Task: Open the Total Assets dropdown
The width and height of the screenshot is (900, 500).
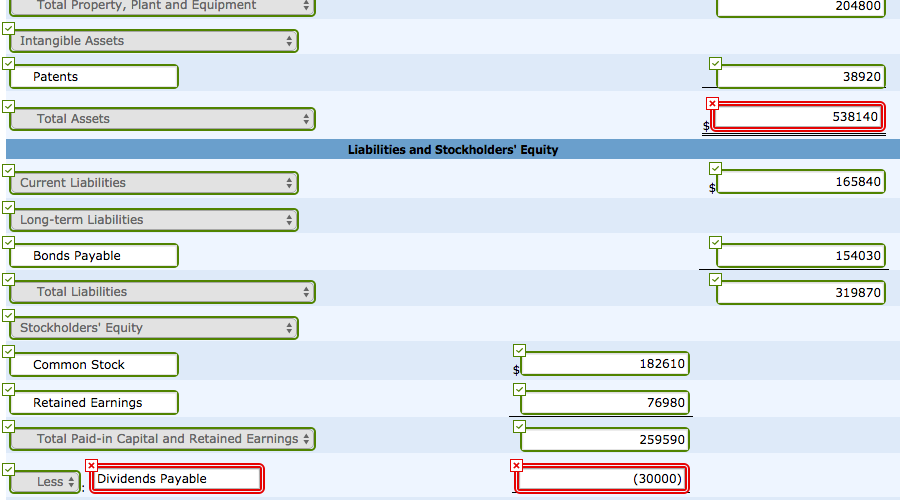Action: pyautogui.click(x=162, y=119)
